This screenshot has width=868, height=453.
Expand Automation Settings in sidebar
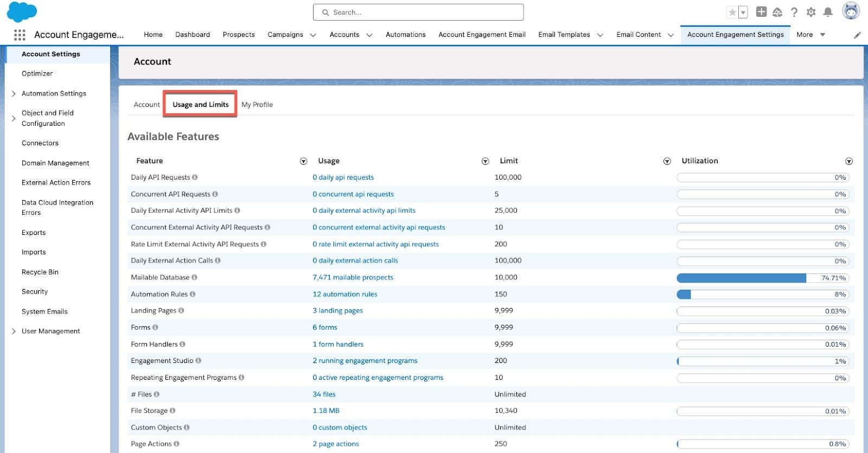[14, 94]
